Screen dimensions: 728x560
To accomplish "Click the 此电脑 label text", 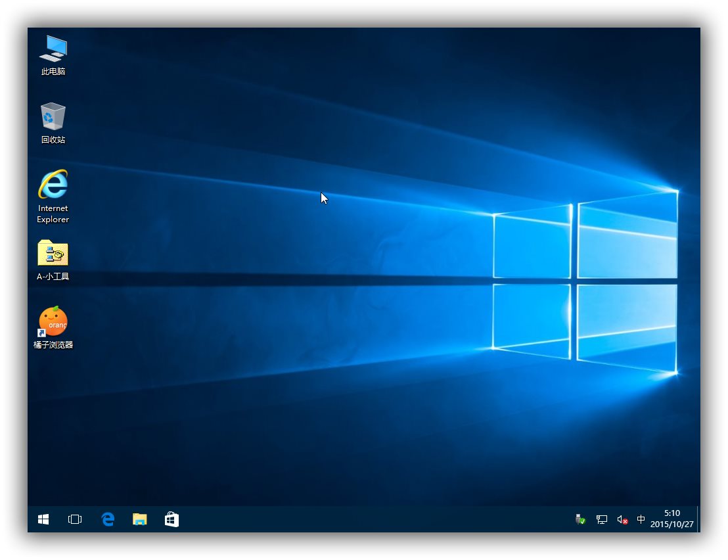I will pos(53,72).
